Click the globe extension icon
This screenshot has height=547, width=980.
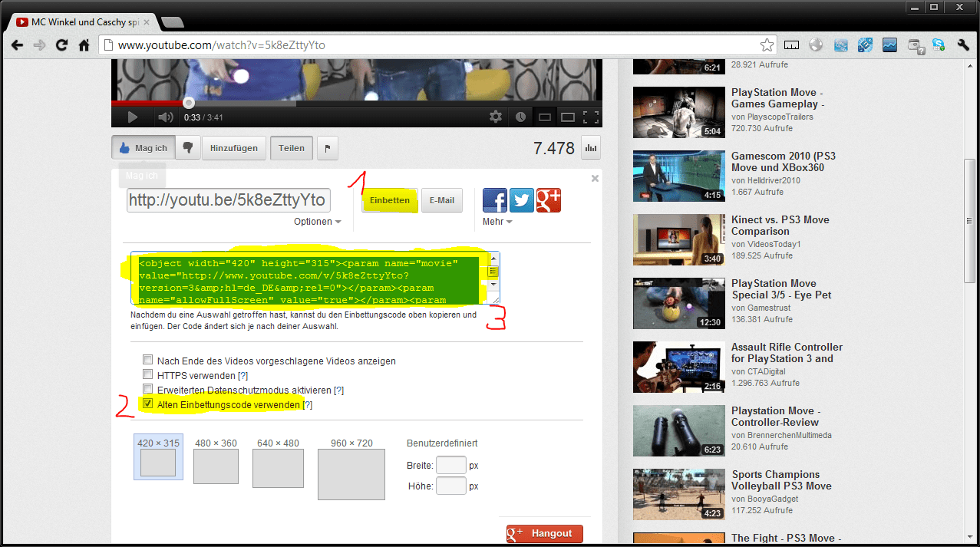(816, 44)
